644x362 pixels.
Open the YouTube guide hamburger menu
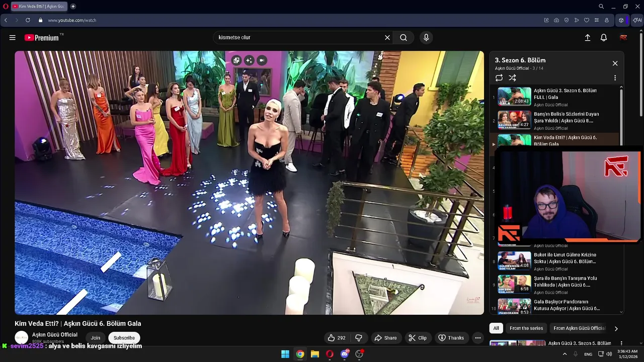coord(13,38)
